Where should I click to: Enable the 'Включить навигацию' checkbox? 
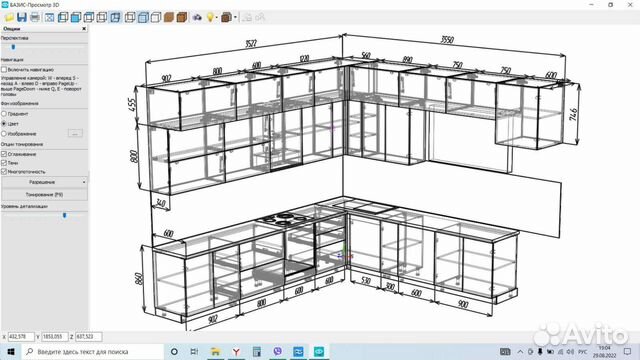coord(4,70)
